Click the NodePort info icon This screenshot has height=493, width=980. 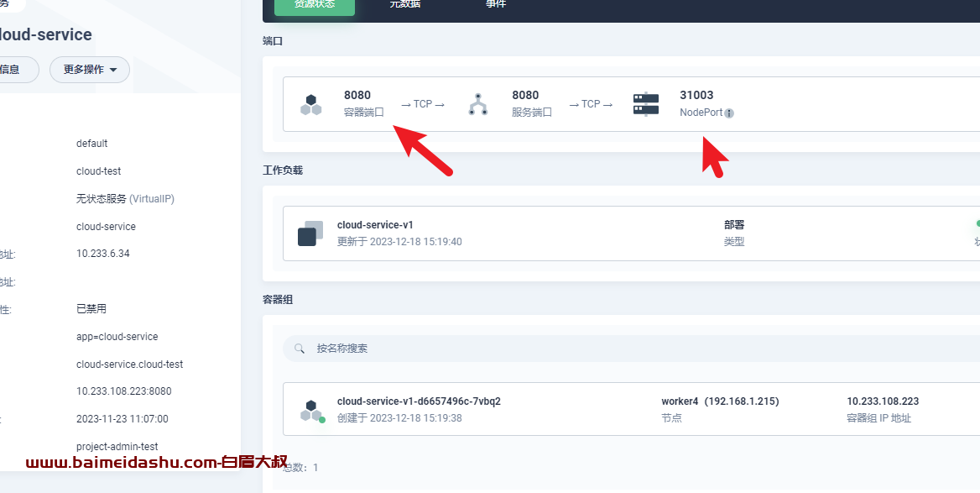(x=729, y=114)
